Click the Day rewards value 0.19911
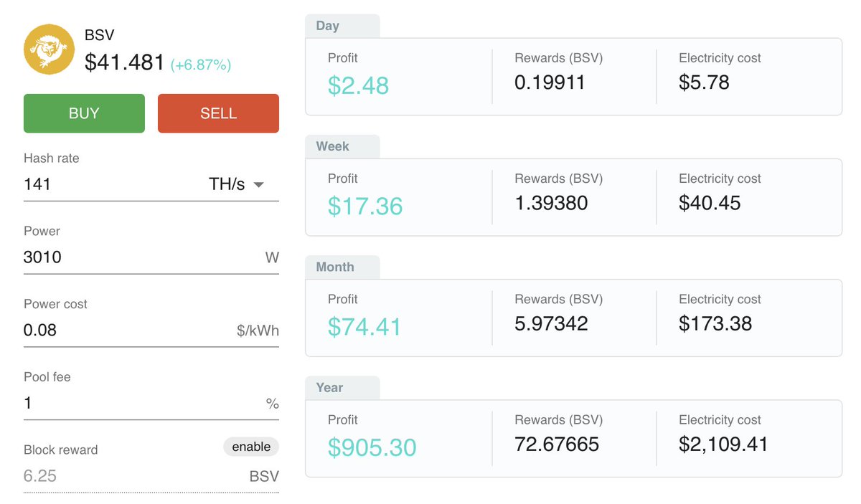Screen dimensions: 861x504 pyautogui.click(x=550, y=82)
